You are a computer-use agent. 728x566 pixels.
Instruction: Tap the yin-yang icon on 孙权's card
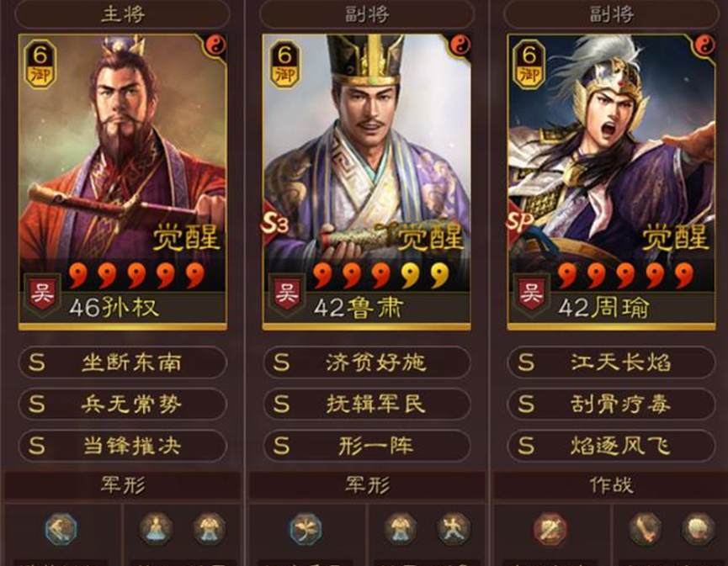(216, 45)
